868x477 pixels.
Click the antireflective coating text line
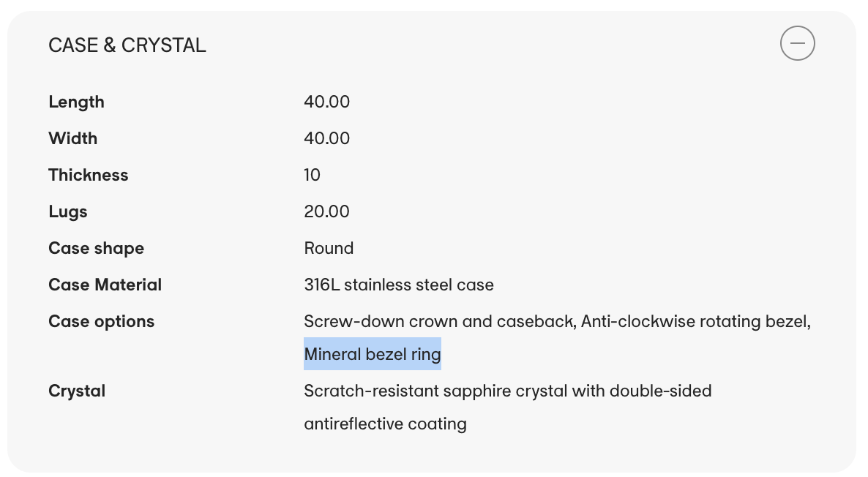[385, 424]
